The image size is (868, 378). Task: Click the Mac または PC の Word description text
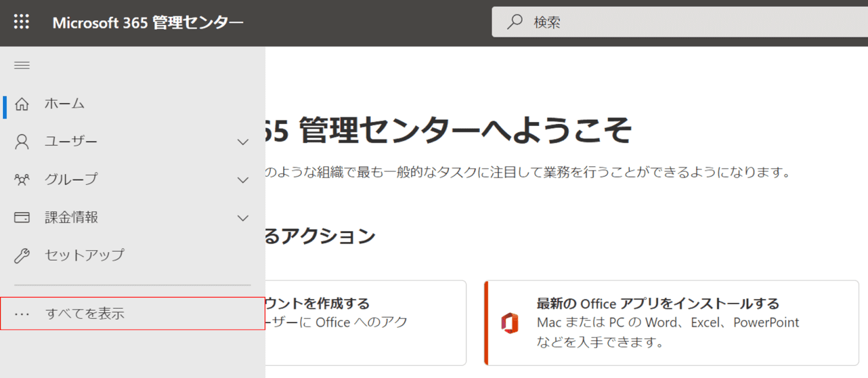[668, 323]
